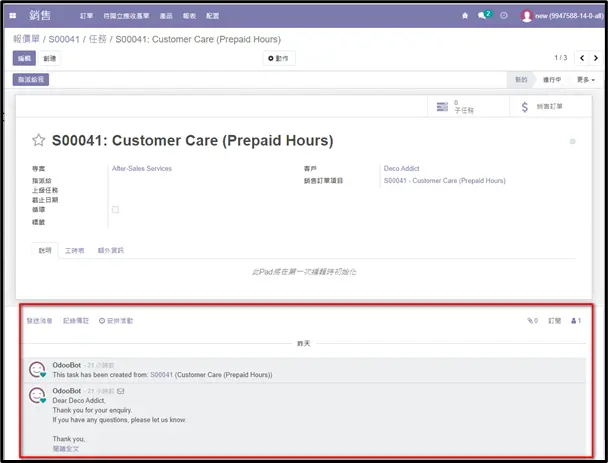Click the user avatar in top bar
This screenshot has height=463, width=608.
click(526, 16)
